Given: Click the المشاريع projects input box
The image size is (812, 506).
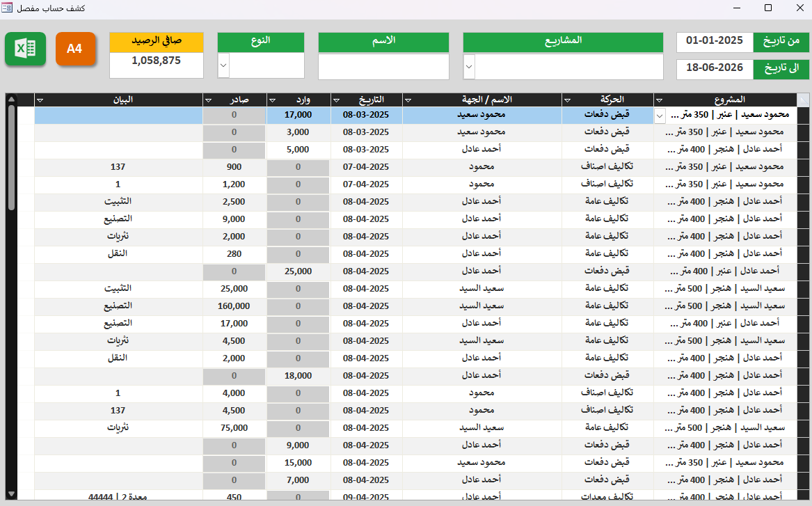Looking at the screenshot, I should pos(569,67).
